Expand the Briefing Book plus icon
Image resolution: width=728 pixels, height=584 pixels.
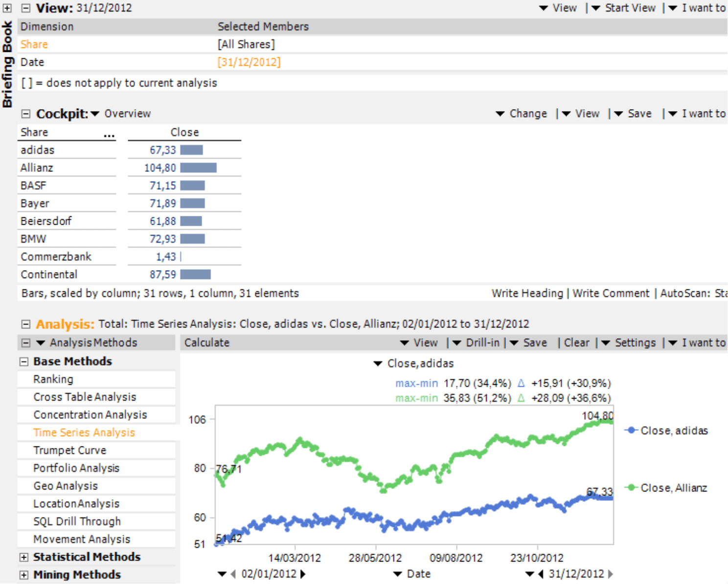click(x=7, y=8)
